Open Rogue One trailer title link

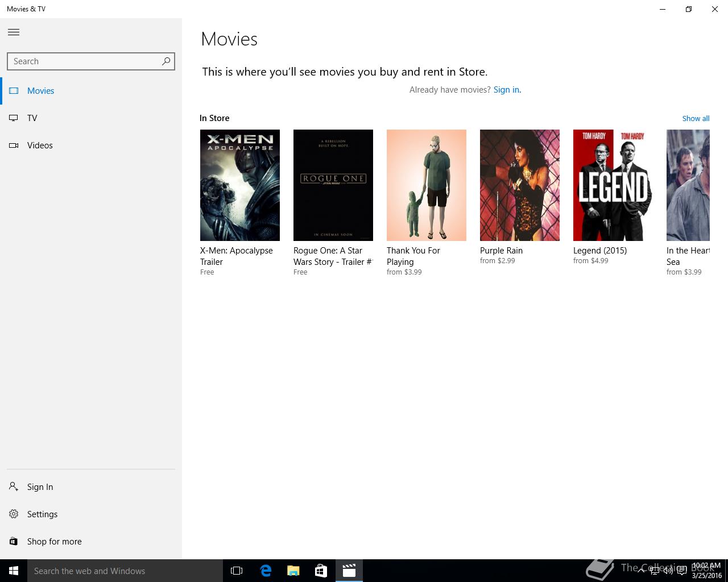pyautogui.click(x=333, y=256)
